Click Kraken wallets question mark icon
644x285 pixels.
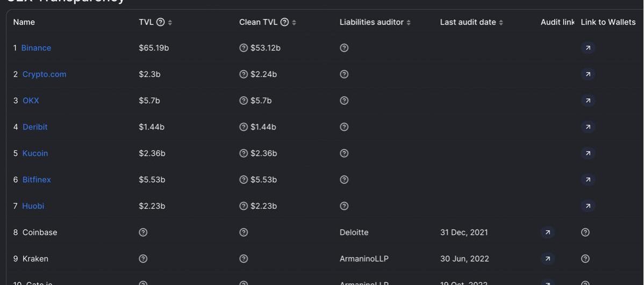(x=585, y=259)
